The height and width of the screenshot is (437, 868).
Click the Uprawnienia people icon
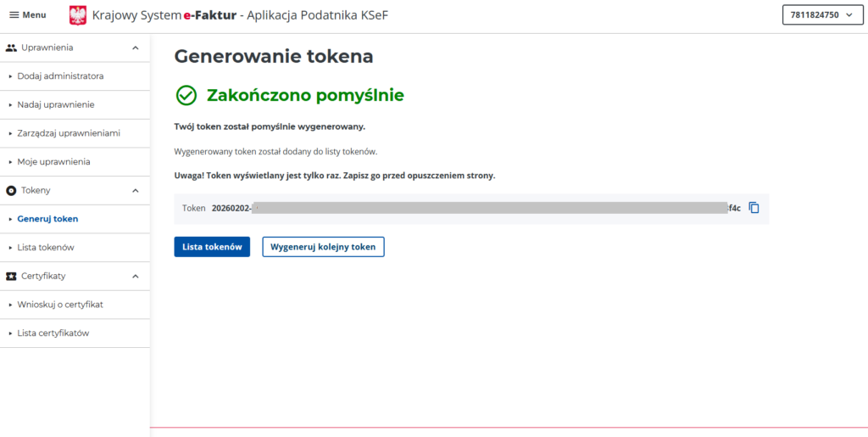(x=11, y=48)
